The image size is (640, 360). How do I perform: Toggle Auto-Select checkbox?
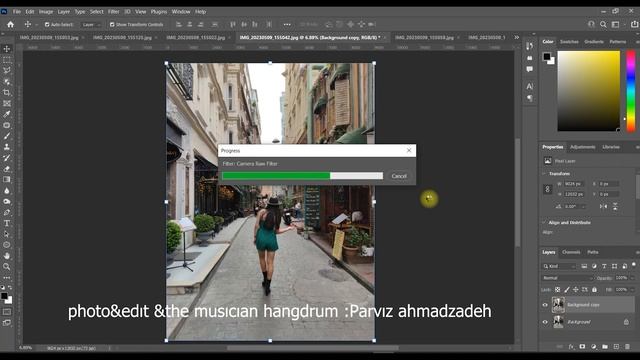[x=47, y=24]
